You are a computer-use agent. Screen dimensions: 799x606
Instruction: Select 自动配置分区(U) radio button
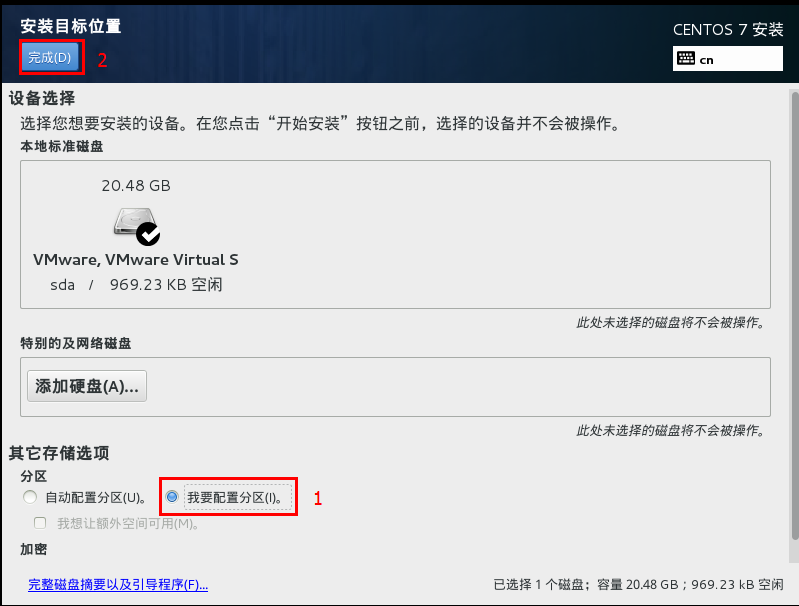[x=30, y=497]
